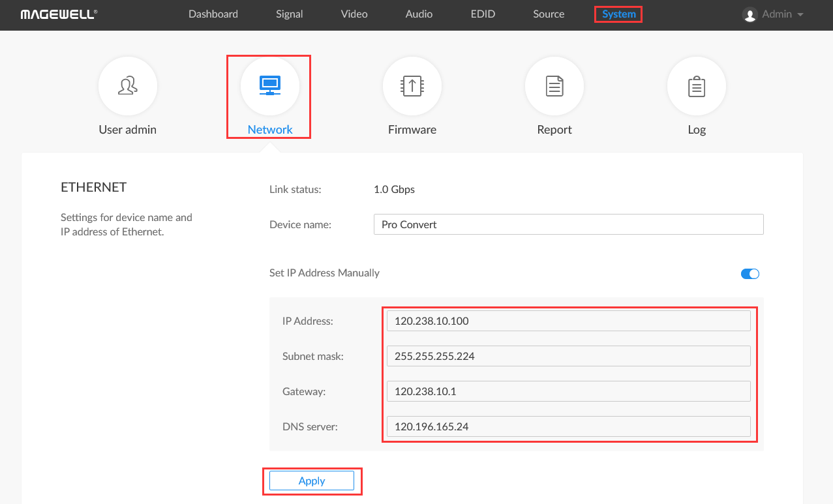Expand the Admin account dropdown arrow
This screenshot has width=833, height=504.
[x=800, y=14]
